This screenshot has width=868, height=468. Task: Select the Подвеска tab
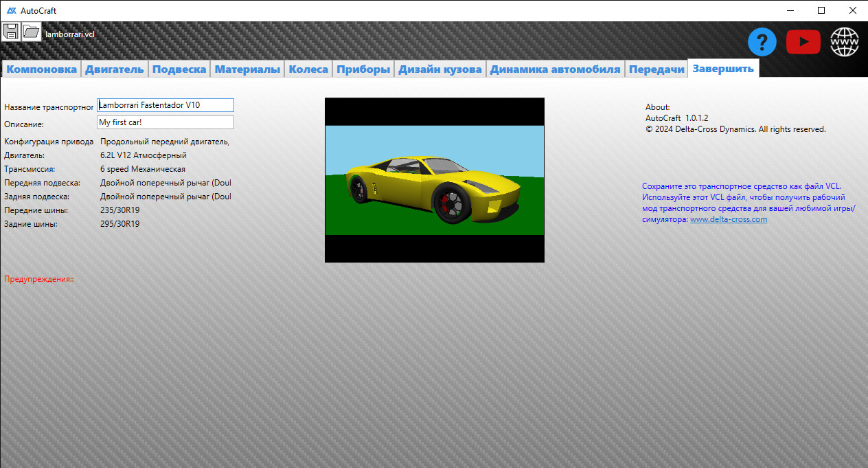click(x=179, y=68)
